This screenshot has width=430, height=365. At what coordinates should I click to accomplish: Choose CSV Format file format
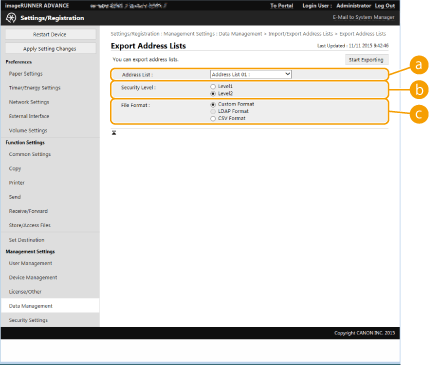213,118
